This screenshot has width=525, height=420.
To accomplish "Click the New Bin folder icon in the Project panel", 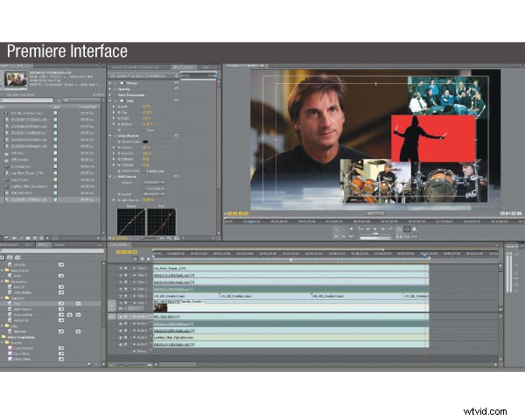I will point(28,238).
